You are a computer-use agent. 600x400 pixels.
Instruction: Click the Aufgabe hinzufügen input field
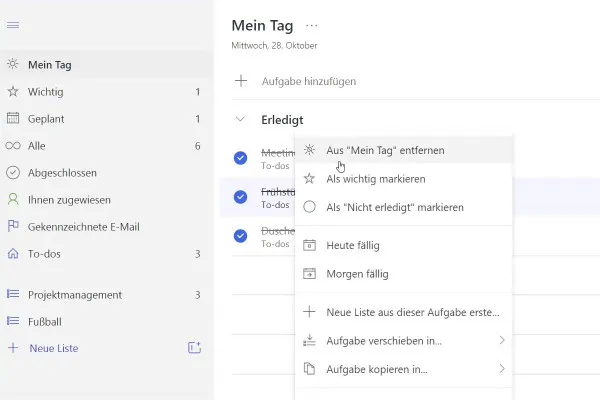416,81
